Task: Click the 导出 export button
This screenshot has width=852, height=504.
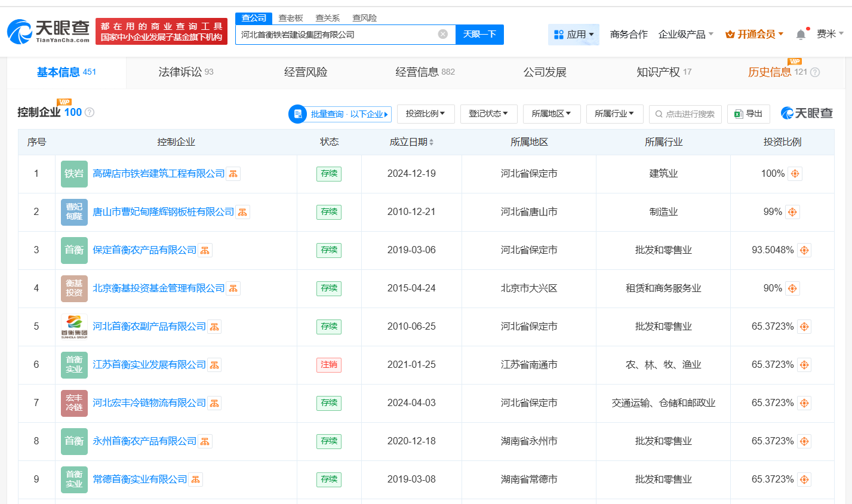Action: (749, 113)
